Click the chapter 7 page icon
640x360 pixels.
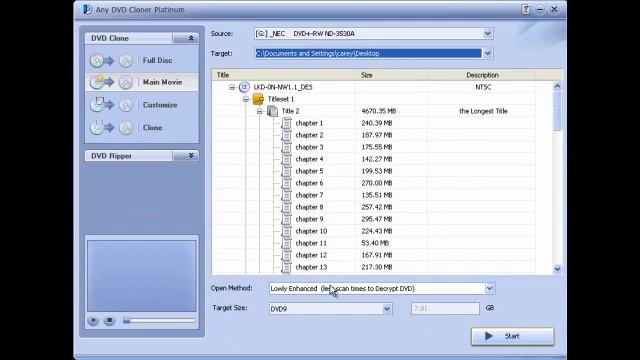point(287,195)
